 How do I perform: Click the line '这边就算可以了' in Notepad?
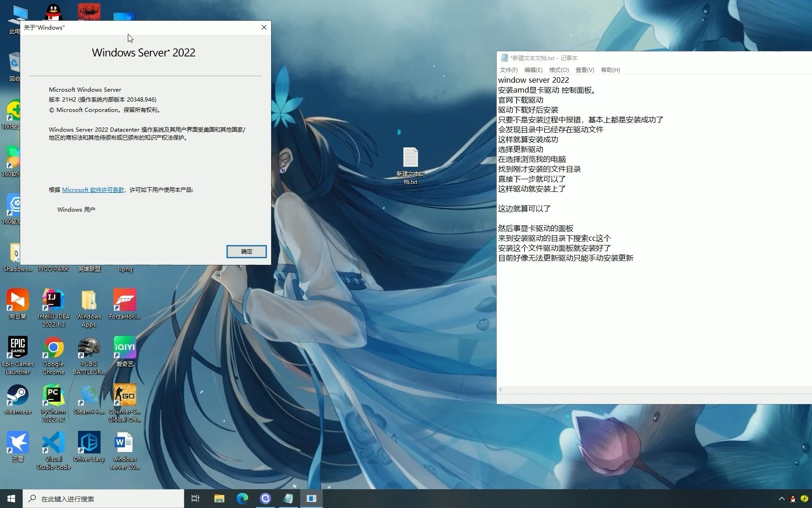pyautogui.click(x=524, y=208)
